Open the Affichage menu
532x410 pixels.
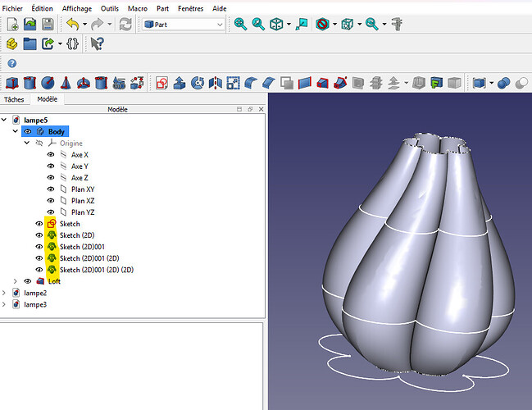click(x=76, y=7)
